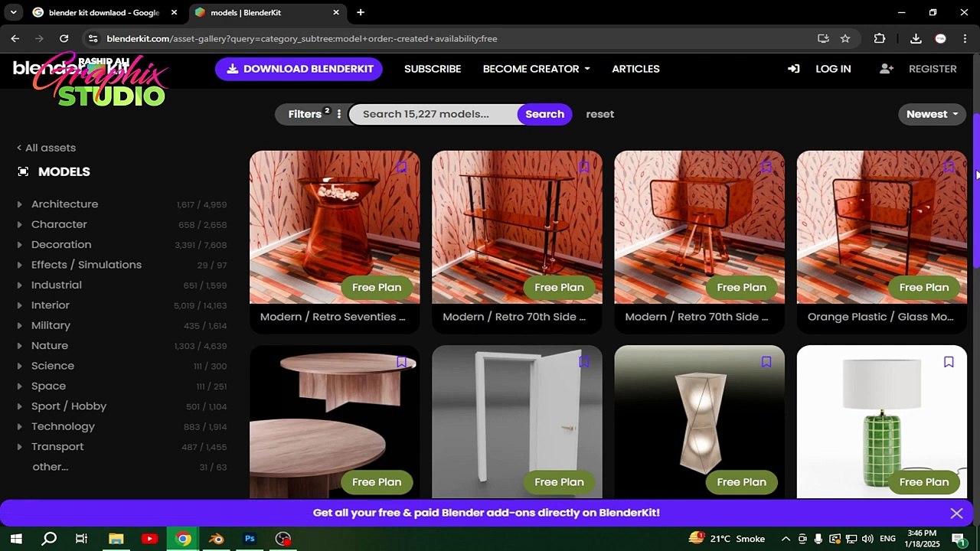The width and height of the screenshot is (980, 551).
Task: Open Chrome downloads
Action: coord(916,38)
